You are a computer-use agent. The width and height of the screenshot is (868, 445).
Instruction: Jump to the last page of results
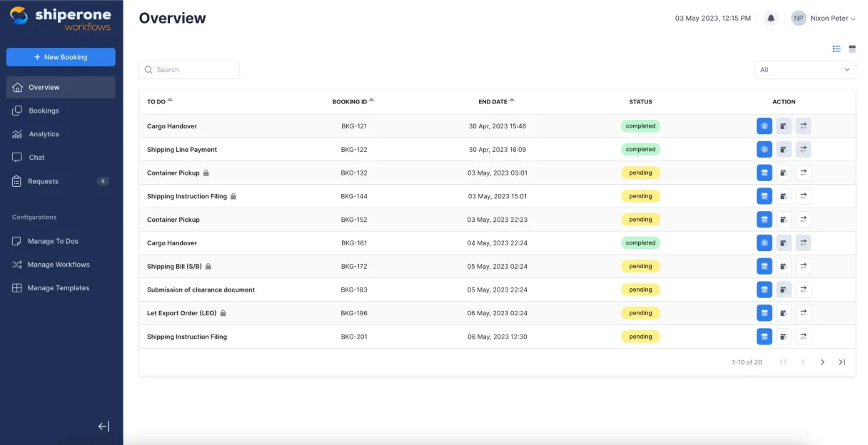click(x=842, y=362)
